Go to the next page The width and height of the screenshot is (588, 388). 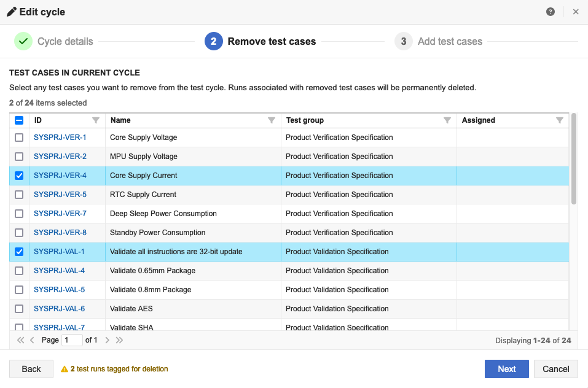tap(108, 340)
